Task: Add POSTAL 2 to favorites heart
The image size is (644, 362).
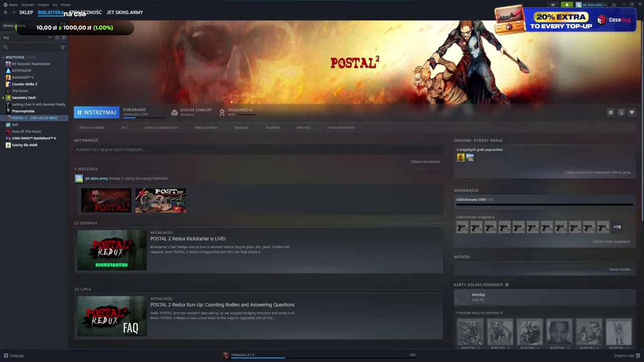Action: pyautogui.click(x=632, y=112)
